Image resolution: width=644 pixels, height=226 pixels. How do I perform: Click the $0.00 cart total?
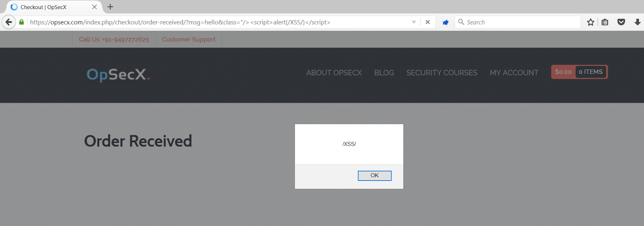(563, 72)
